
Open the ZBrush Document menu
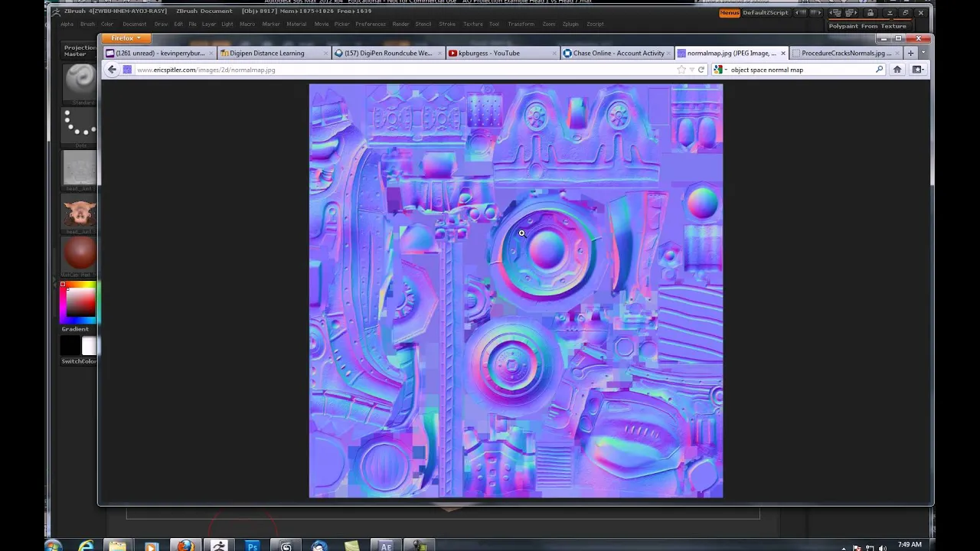(x=134, y=24)
